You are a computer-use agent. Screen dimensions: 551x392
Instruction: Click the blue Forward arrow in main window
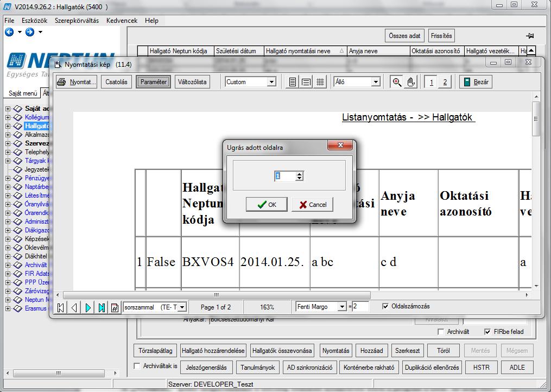pos(30,32)
